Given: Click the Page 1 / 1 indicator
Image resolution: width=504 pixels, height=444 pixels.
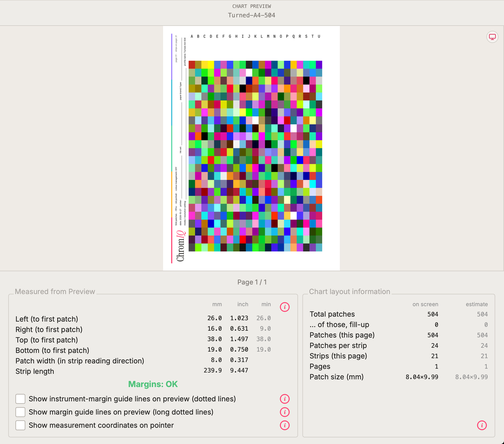Looking at the screenshot, I should (x=252, y=282).
